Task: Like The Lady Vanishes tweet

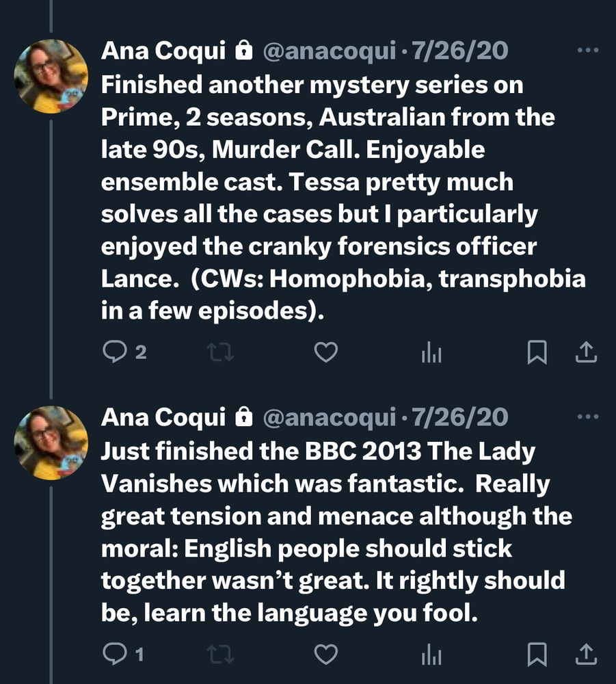Action: [x=325, y=655]
